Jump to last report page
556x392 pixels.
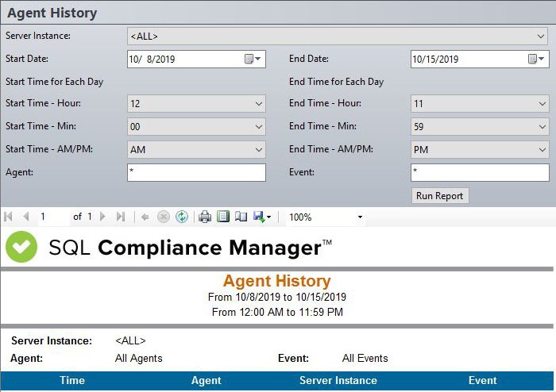click(121, 217)
